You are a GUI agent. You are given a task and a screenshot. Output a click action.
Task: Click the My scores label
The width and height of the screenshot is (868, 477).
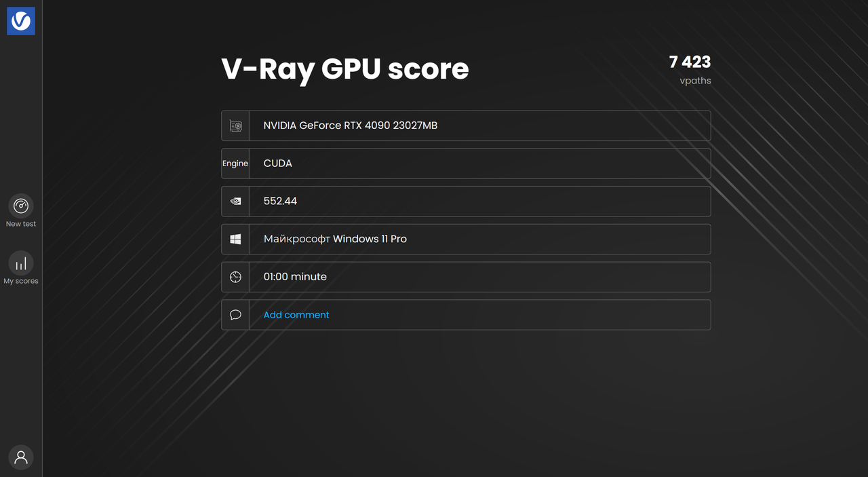pos(21,281)
